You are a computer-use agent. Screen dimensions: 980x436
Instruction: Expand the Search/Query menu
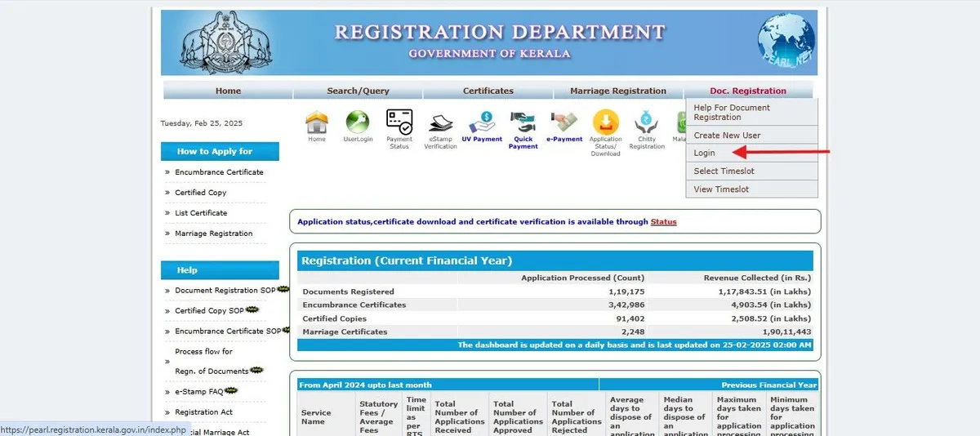tap(358, 91)
